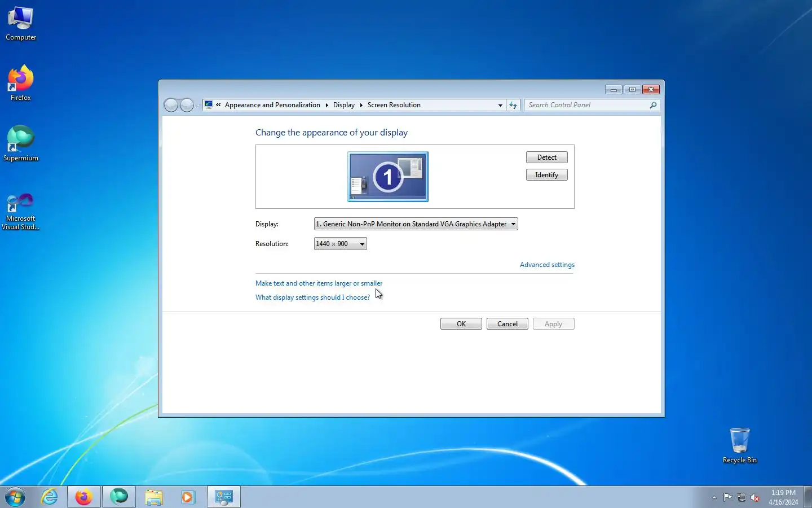Open Windows Explorer from the taskbar
This screenshot has height=508, width=812.
tap(153, 497)
